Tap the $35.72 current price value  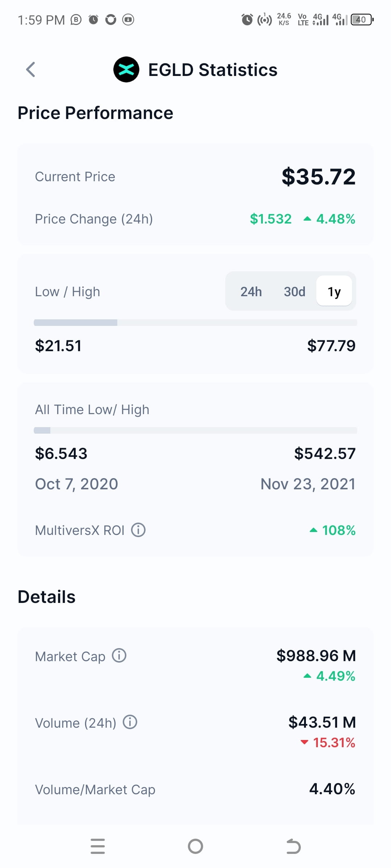click(x=319, y=176)
